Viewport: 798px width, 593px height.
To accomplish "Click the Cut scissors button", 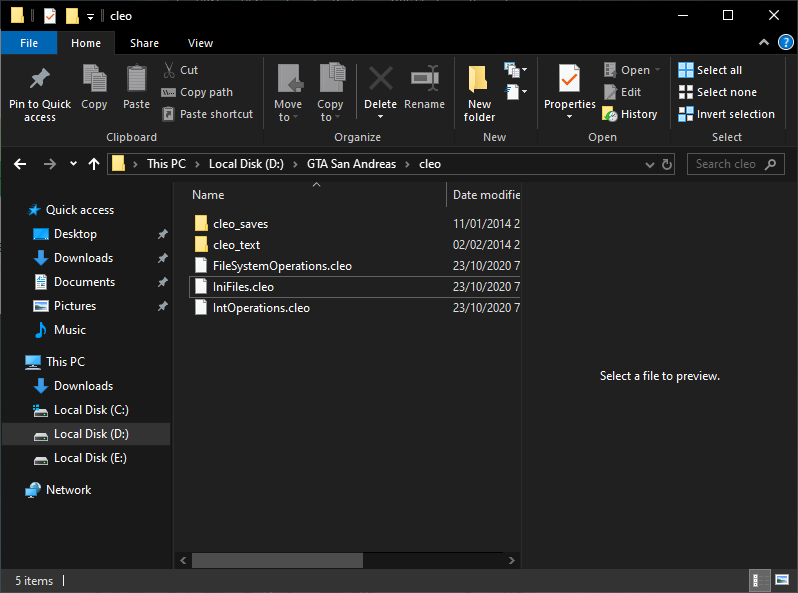I will tap(181, 70).
